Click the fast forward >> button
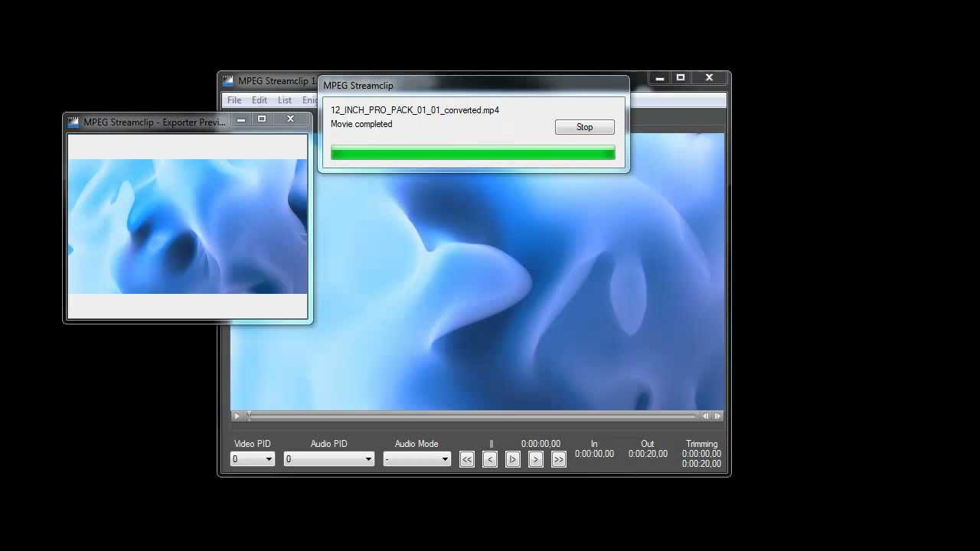The image size is (980, 551). (x=559, y=459)
